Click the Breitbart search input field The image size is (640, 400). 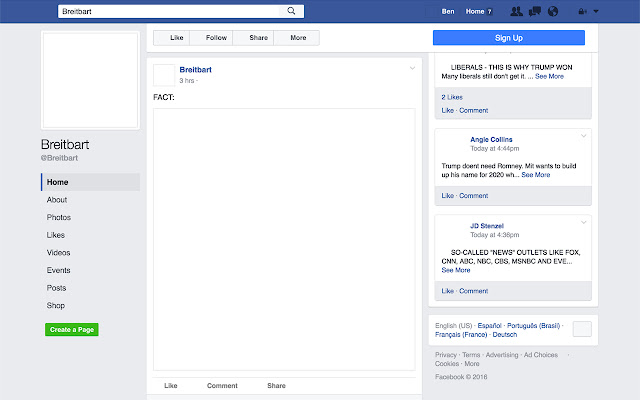(170, 12)
